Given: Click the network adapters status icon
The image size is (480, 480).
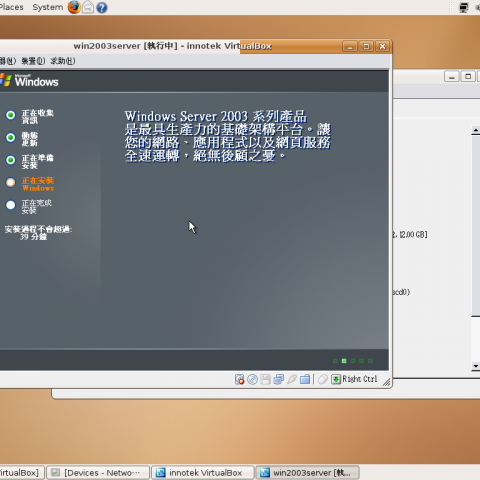Looking at the screenshot, I should click(279, 379).
